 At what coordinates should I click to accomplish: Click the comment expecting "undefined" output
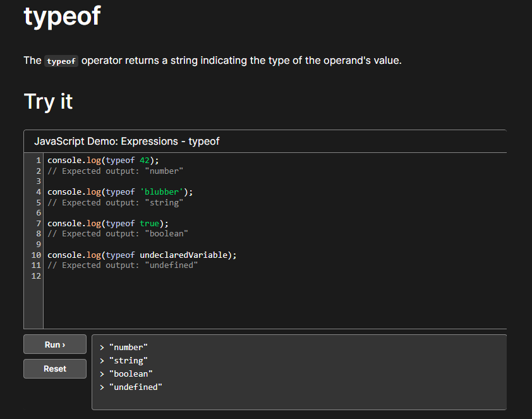[123, 265]
